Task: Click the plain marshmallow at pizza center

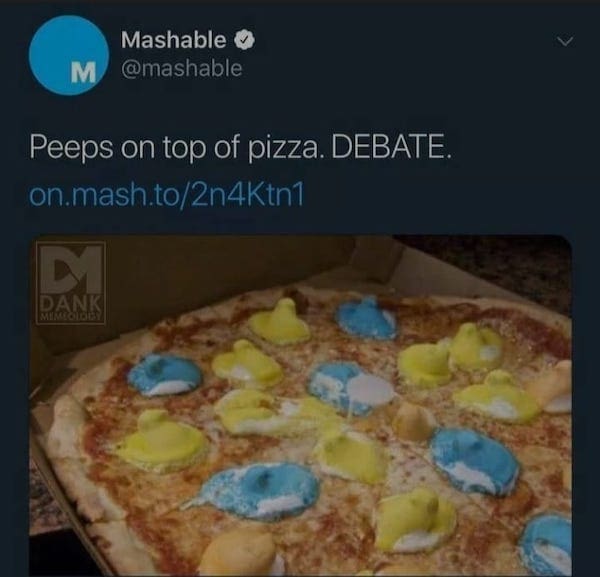Action: tap(410, 422)
